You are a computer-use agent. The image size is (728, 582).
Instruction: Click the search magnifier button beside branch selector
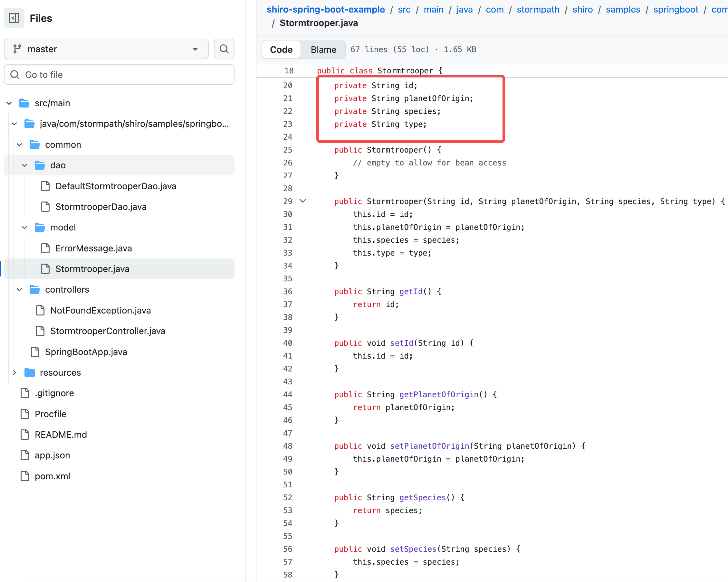click(x=224, y=49)
